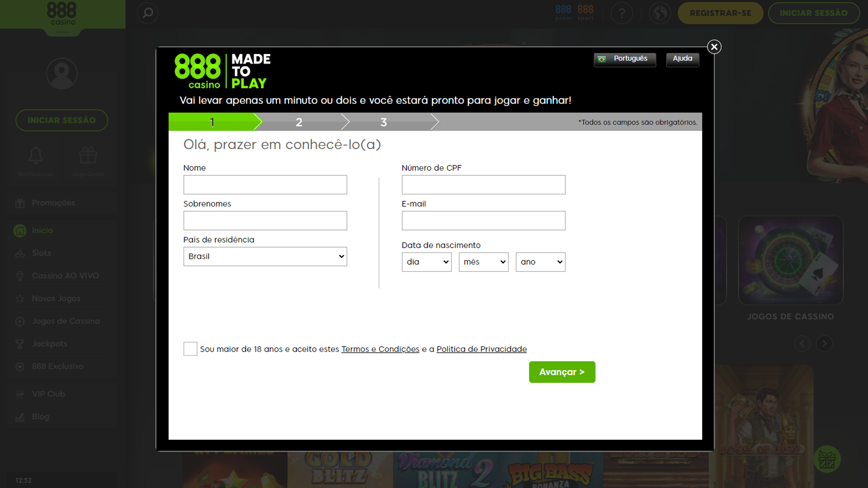This screenshot has height=488, width=868.
Task: Open the mês birth month dropdown
Action: [x=483, y=262]
